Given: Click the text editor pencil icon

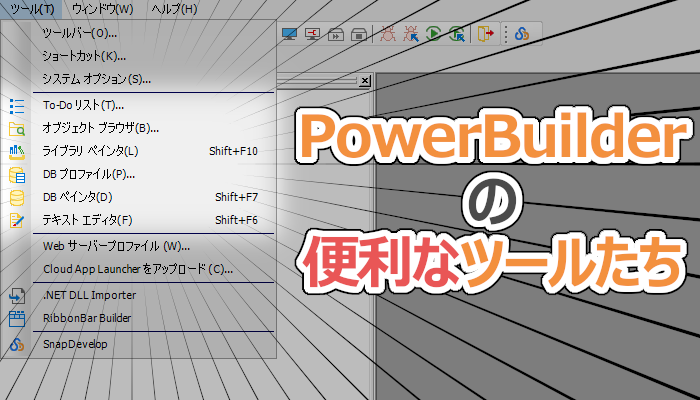Looking at the screenshot, I should 17,221.
